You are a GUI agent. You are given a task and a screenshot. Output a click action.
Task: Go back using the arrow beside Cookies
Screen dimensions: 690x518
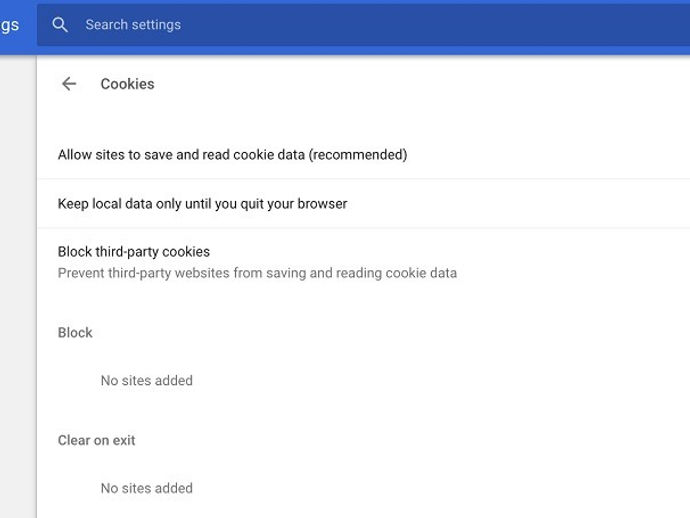click(x=69, y=84)
